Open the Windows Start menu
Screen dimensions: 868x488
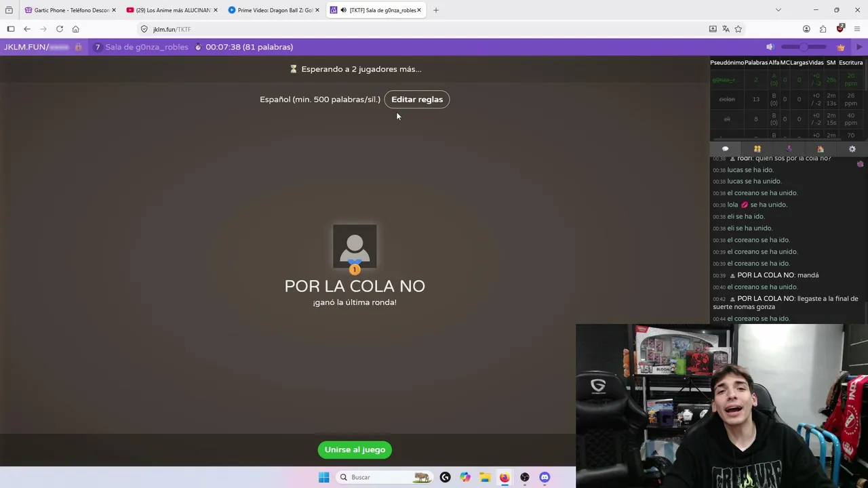tap(323, 477)
